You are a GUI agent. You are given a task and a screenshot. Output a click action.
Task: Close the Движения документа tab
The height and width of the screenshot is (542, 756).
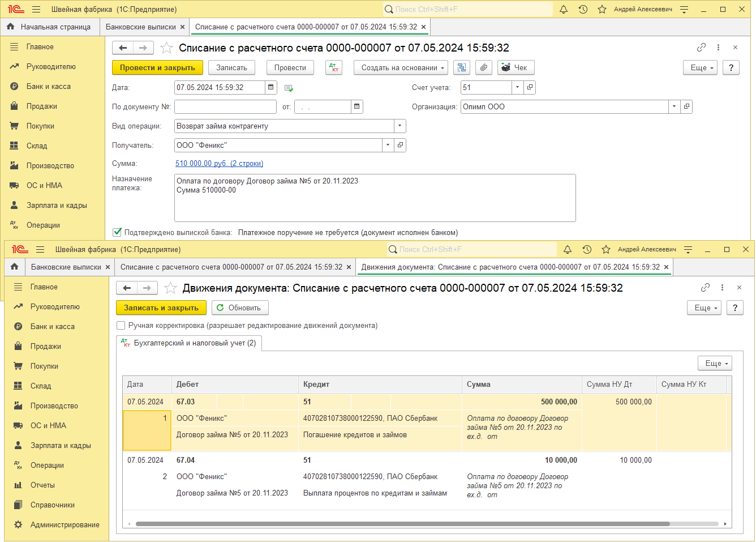point(666,267)
